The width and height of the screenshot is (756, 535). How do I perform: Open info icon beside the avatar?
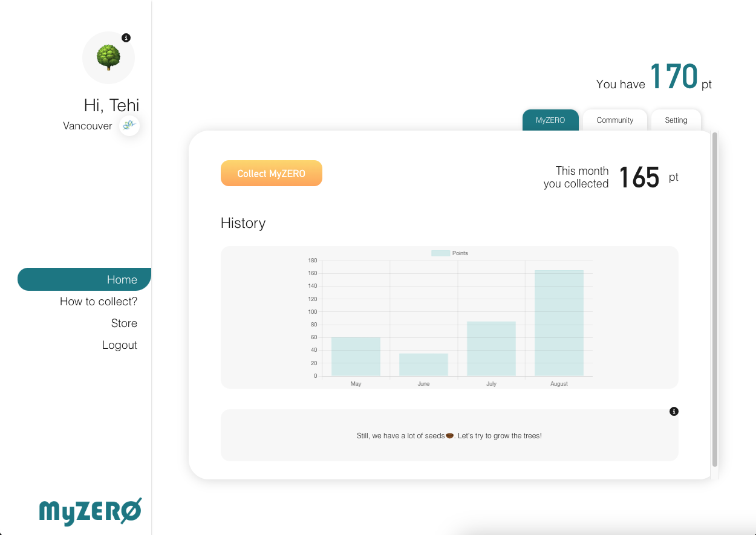(126, 37)
